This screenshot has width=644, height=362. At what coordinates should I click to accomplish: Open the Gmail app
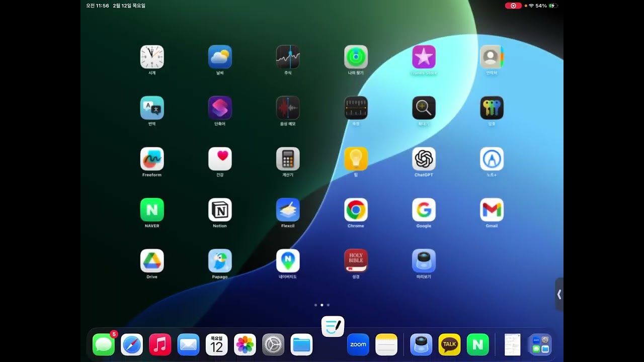click(492, 210)
